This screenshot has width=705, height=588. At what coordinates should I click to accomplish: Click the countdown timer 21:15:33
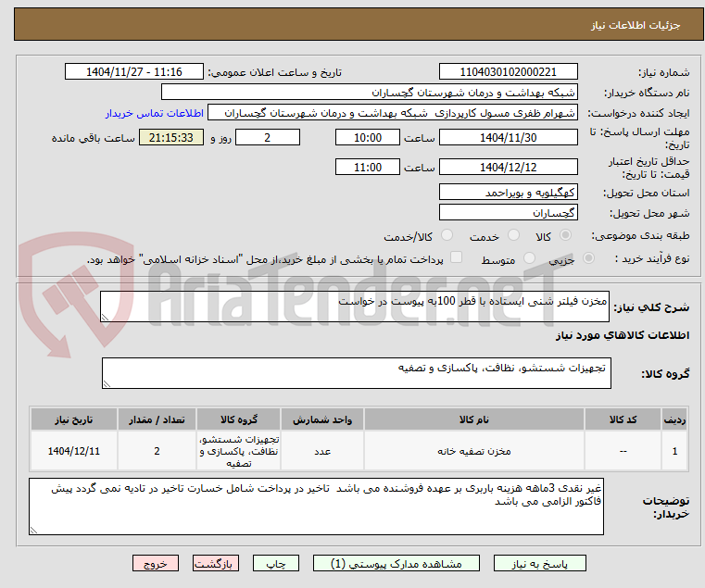(171, 138)
